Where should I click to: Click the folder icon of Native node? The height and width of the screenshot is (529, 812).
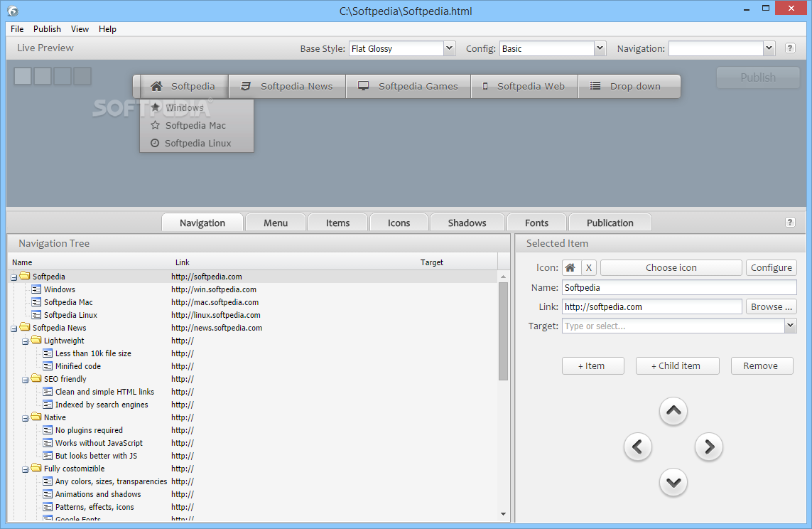[x=36, y=417]
